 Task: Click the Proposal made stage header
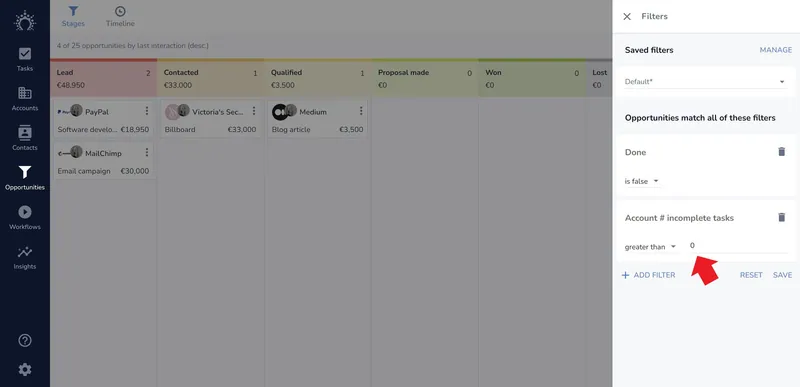(425, 79)
